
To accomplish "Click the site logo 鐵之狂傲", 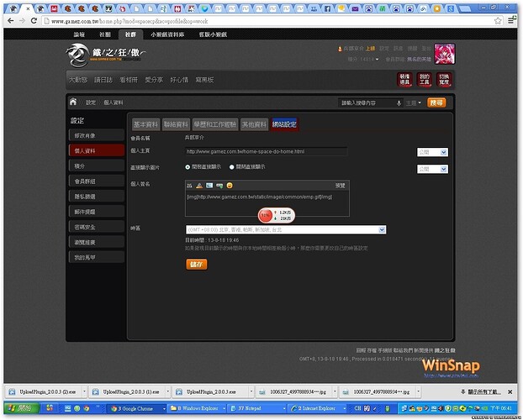I will click(106, 55).
